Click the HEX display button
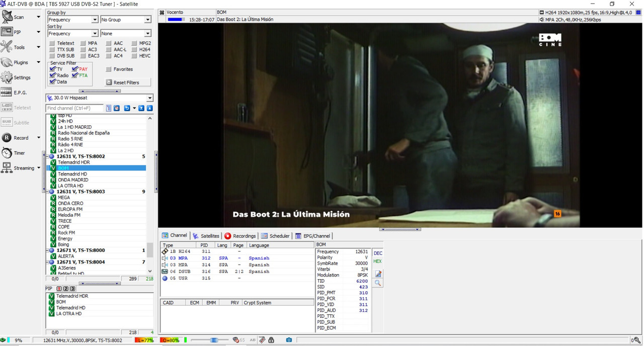 point(378,262)
